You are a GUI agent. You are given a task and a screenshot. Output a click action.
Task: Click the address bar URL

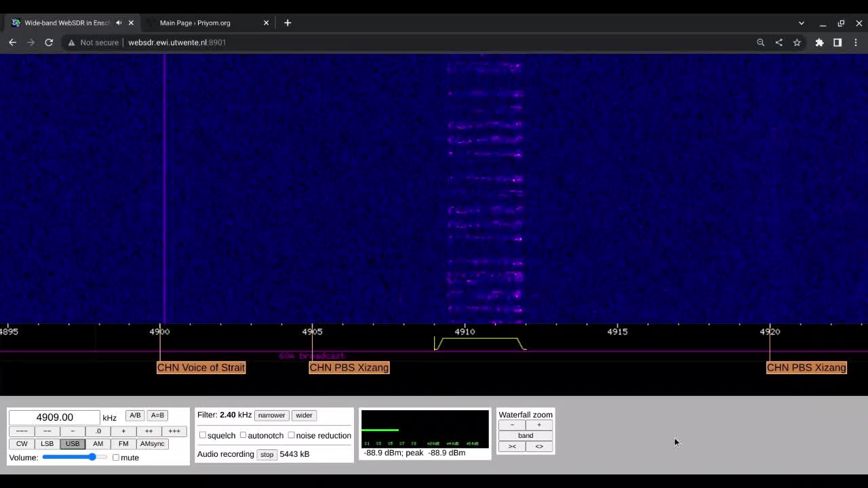point(177,42)
